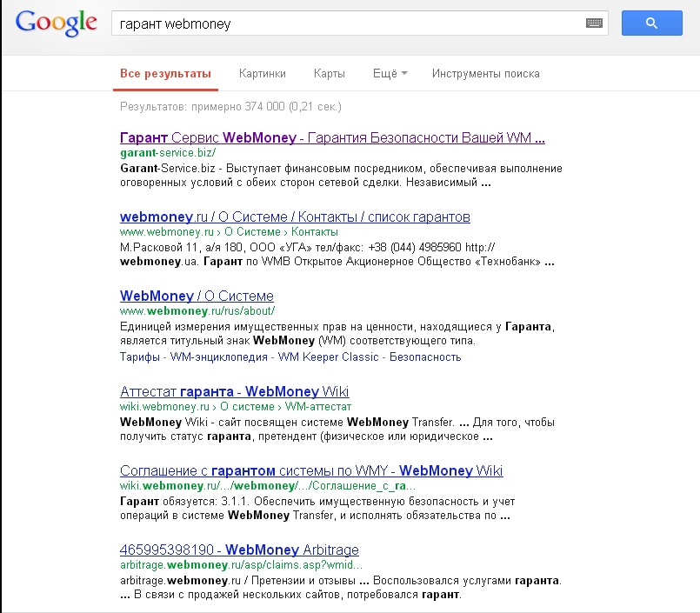Select the 'Все результаты' tab

(x=165, y=74)
